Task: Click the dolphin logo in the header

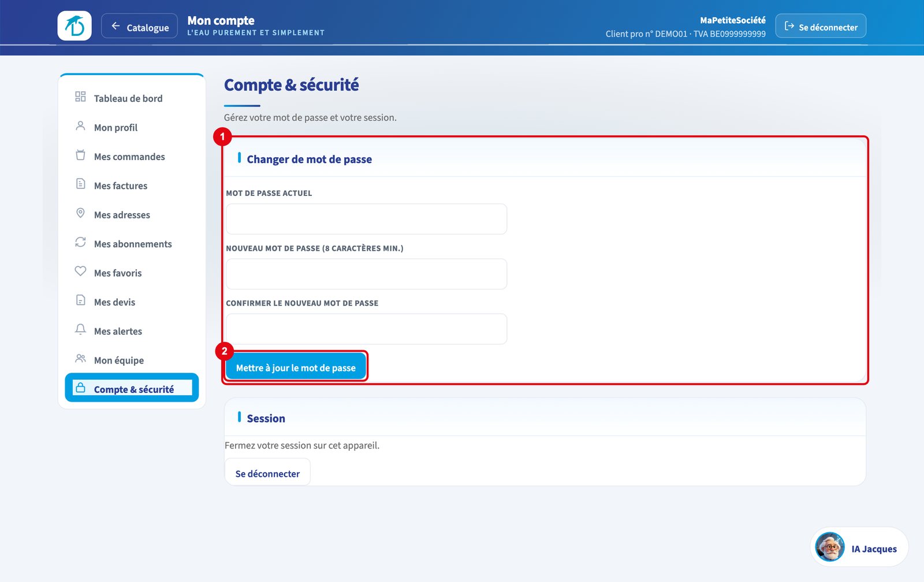Action: pos(74,26)
